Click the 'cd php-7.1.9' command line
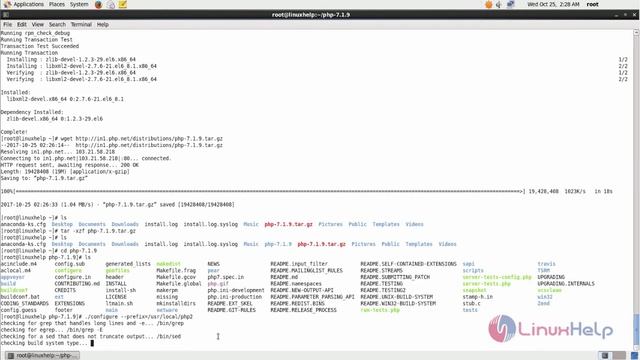 [x=49, y=251]
